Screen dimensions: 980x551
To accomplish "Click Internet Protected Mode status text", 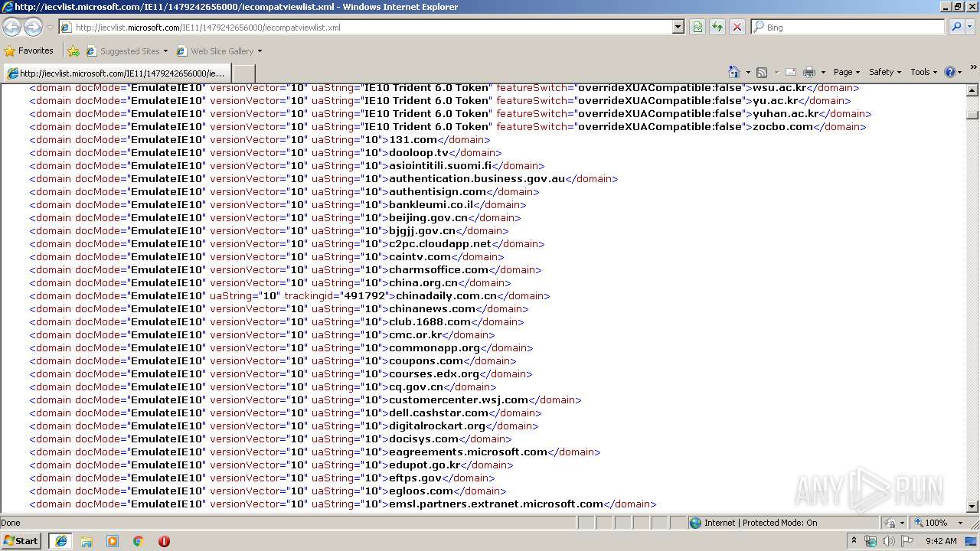I will click(760, 523).
